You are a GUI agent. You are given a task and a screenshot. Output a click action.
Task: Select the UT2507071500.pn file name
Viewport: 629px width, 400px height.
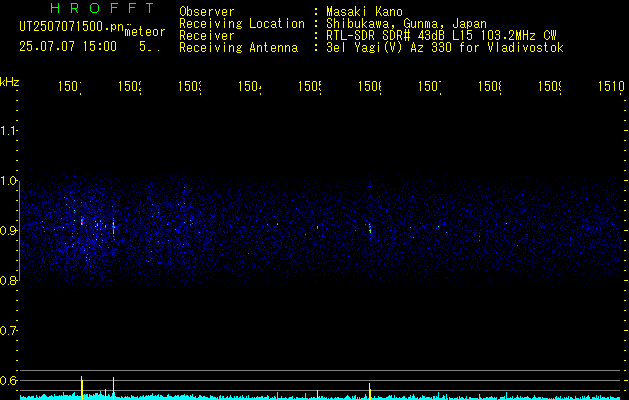pos(71,27)
